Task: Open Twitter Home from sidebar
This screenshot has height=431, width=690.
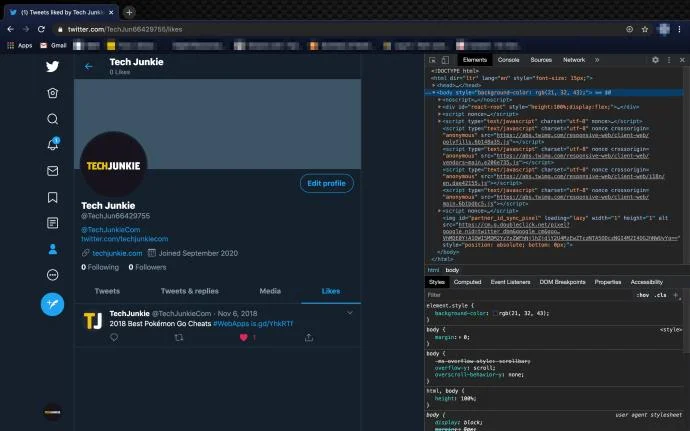Action: 52,93
